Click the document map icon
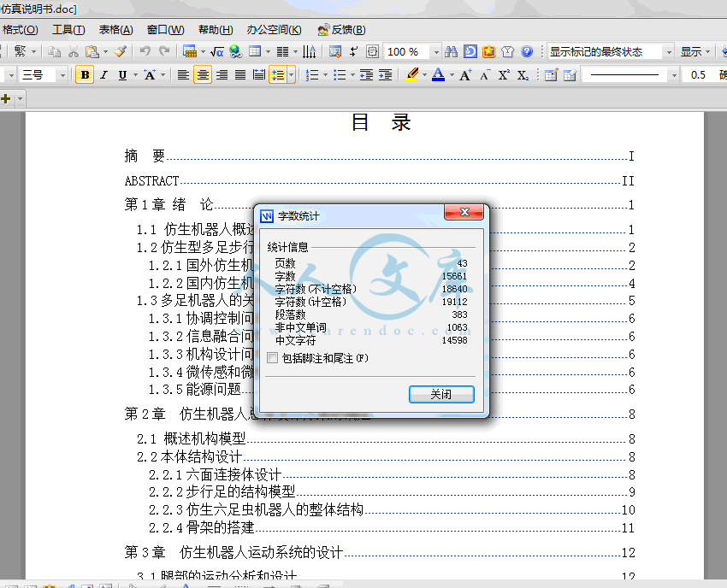This screenshot has height=588, width=727. 335,51
